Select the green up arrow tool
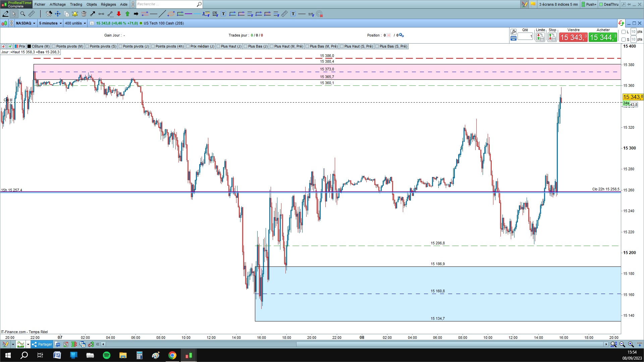 pyautogui.click(x=127, y=14)
